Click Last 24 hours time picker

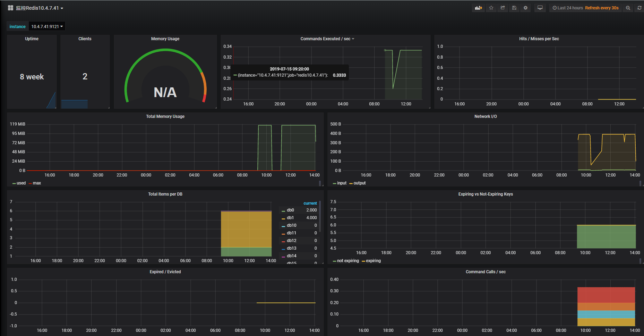point(570,8)
